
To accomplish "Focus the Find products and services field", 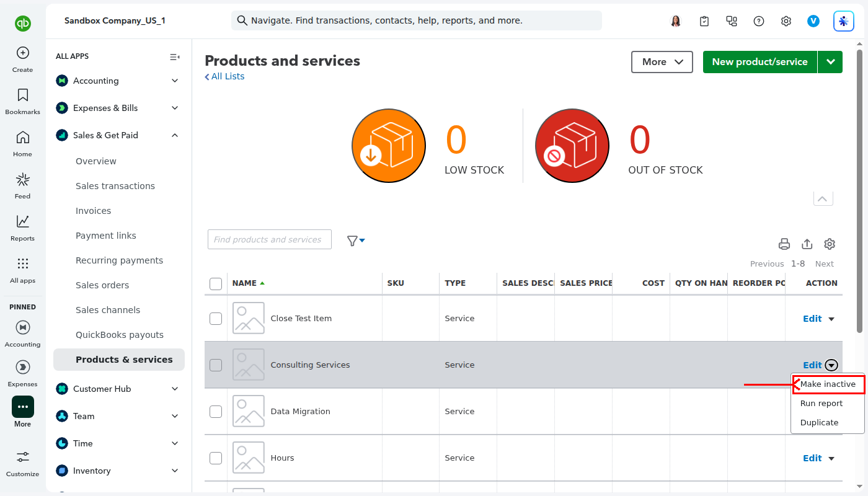I will coord(270,239).
